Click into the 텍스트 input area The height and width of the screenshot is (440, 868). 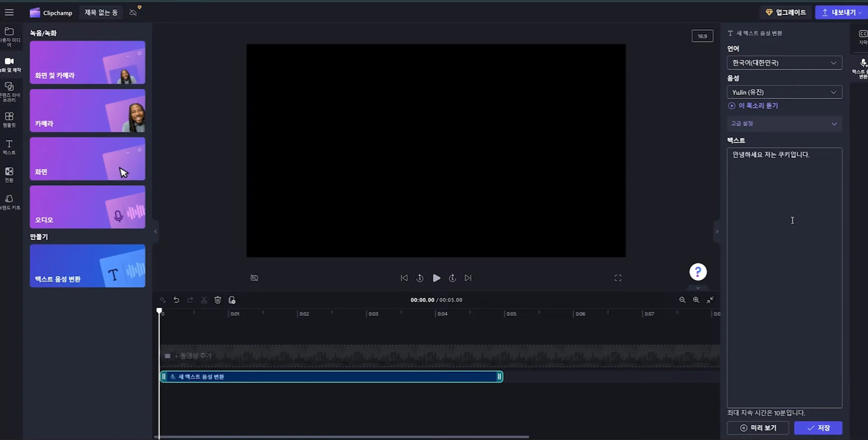coord(785,278)
